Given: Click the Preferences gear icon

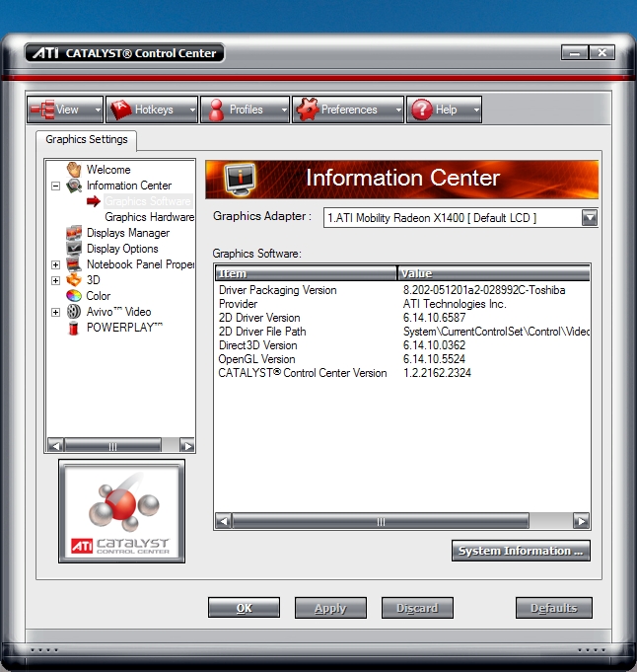Looking at the screenshot, I should pos(308,110).
